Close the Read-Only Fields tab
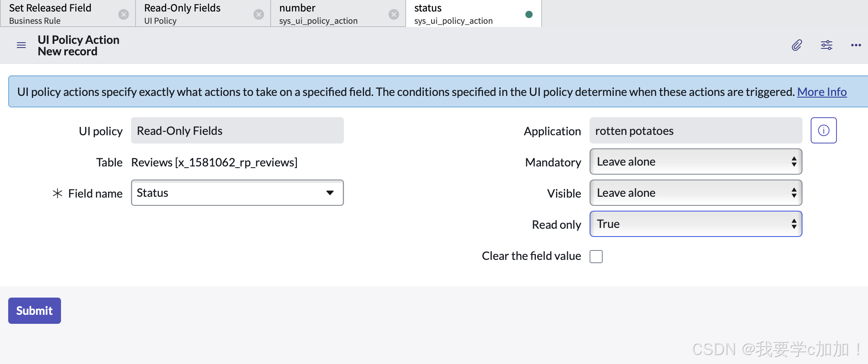This screenshot has height=364, width=868. click(x=258, y=15)
